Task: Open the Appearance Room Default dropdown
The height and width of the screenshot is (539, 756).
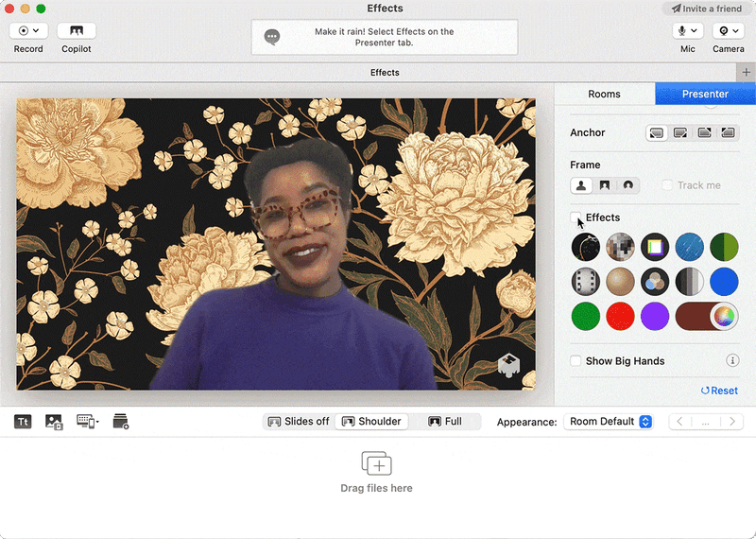Action: [609, 422]
